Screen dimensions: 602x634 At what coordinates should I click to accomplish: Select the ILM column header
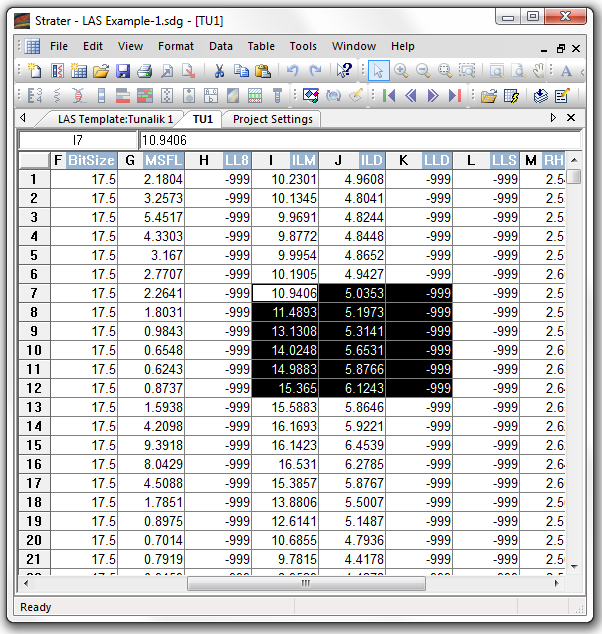285,161
